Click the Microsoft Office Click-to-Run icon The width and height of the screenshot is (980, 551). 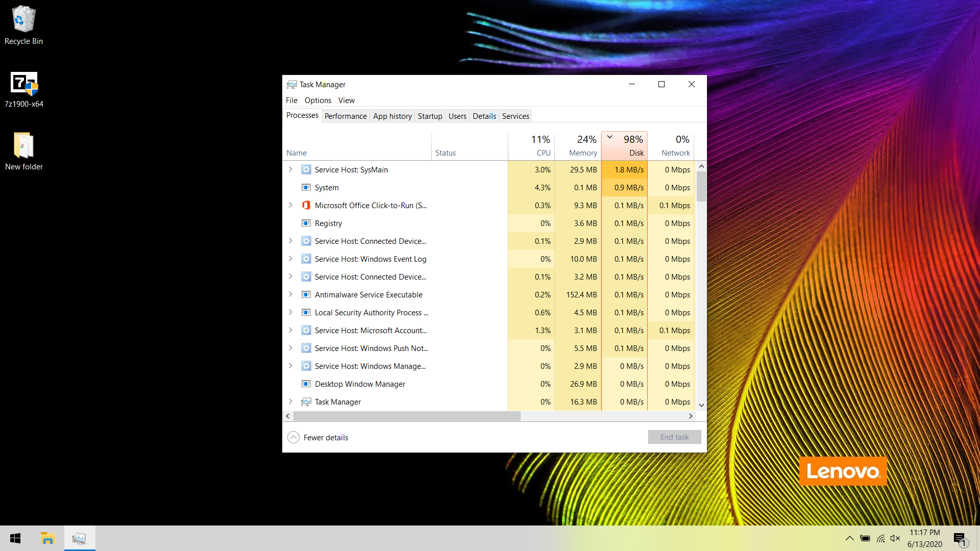[x=306, y=206]
